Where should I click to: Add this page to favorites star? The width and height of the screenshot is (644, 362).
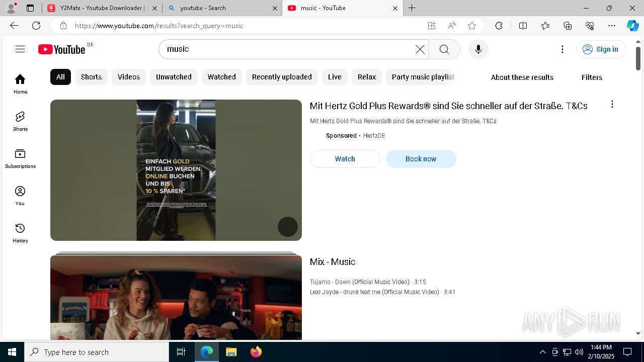tap(472, 26)
